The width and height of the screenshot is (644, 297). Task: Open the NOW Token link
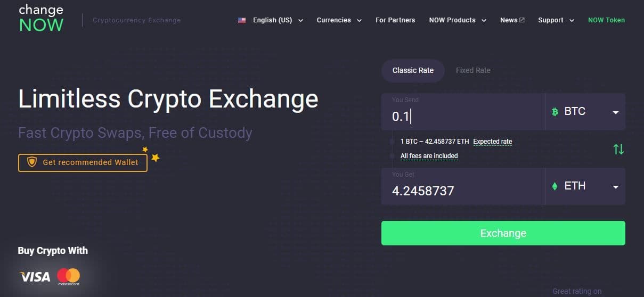tap(606, 20)
